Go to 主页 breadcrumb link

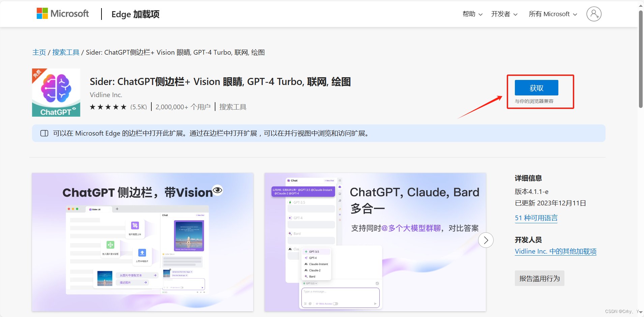(x=39, y=52)
